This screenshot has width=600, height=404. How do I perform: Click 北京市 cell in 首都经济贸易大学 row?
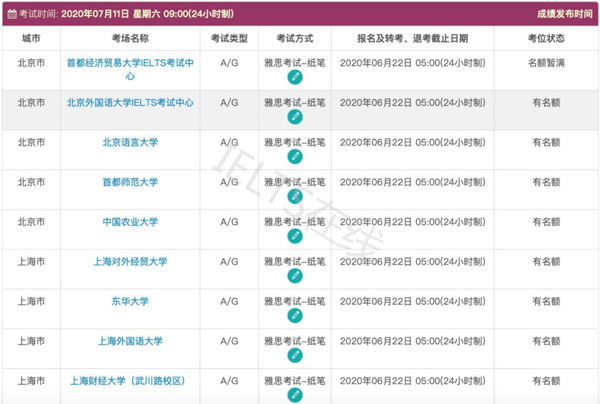coord(31,63)
